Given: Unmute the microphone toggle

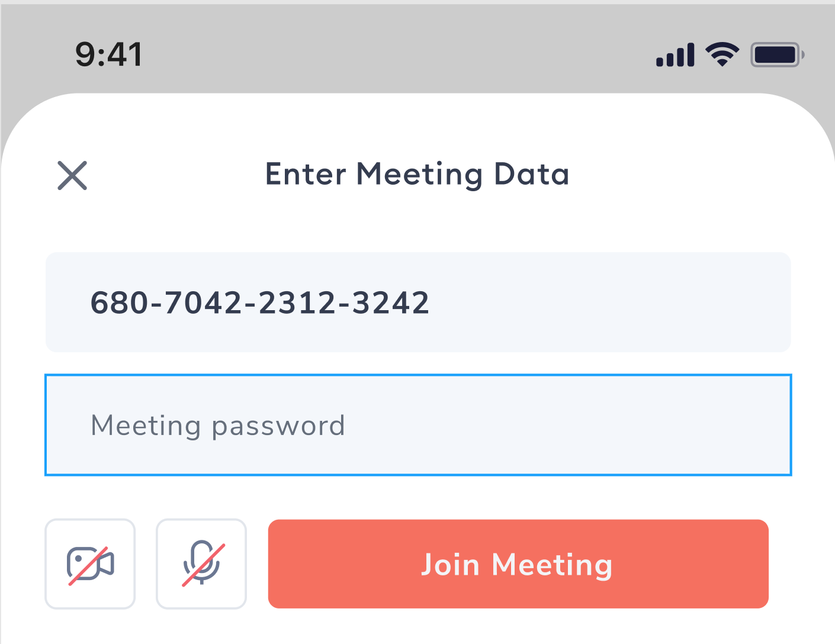Looking at the screenshot, I should pos(201,563).
